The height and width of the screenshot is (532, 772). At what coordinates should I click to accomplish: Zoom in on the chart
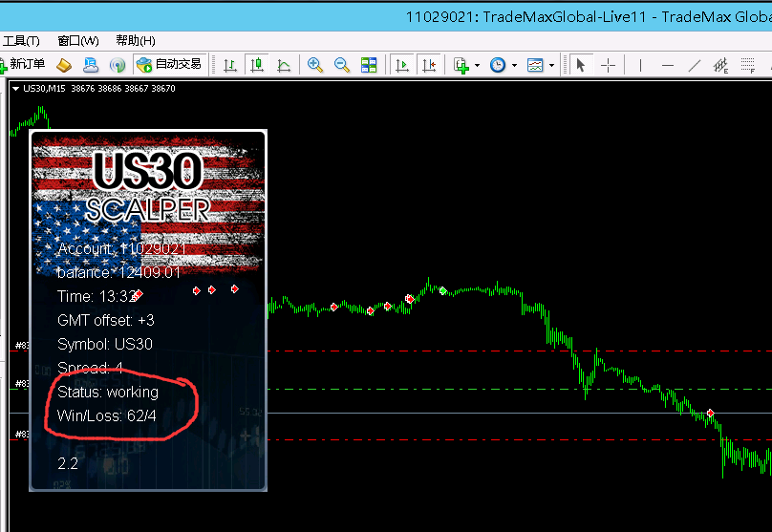click(314, 65)
